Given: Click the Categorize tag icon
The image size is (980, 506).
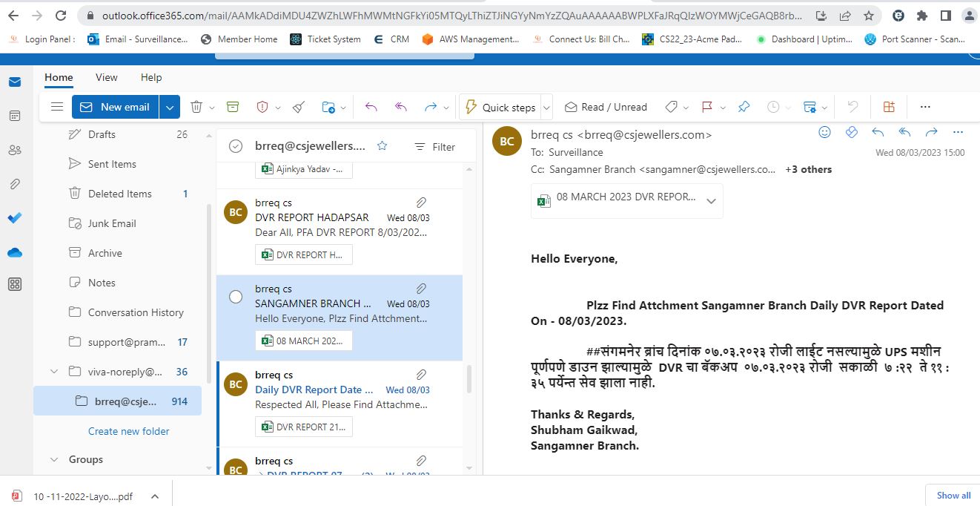Looking at the screenshot, I should [672, 107].
